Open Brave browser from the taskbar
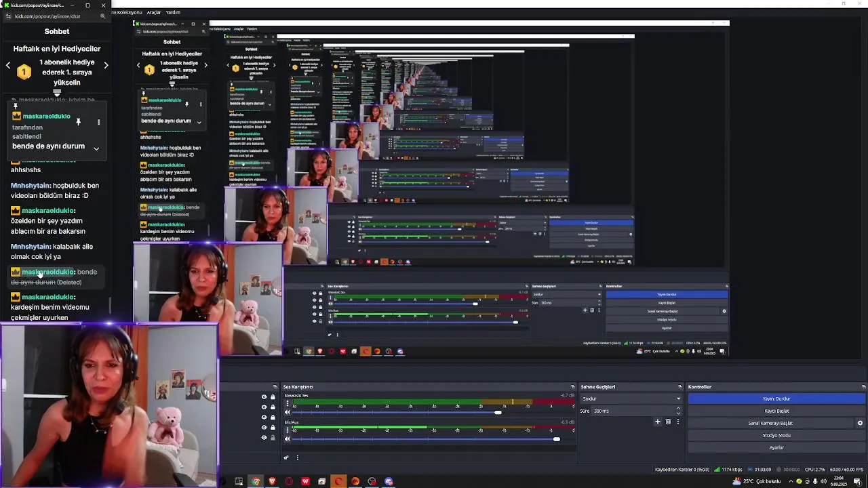 [272, 481]
